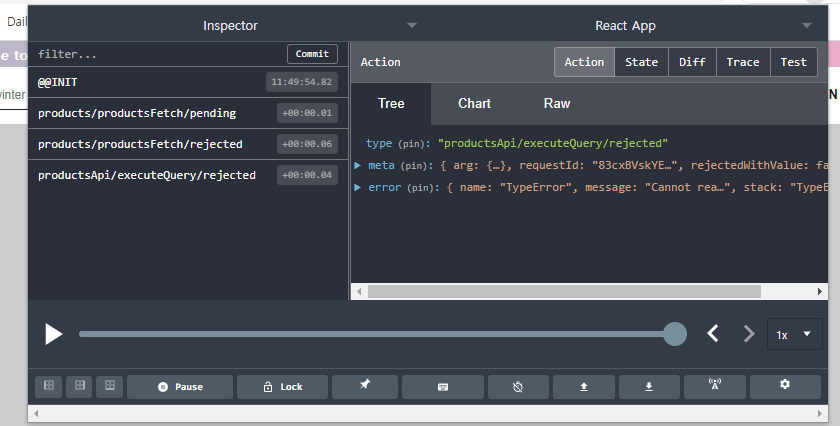Click the bottom window scrollbar right arrow
This screenshot has height=426, width=840.
[820, 413]
